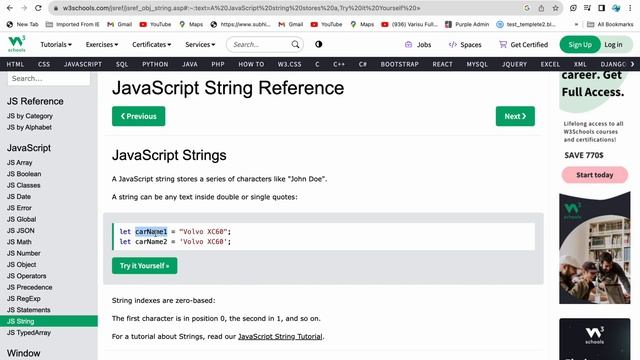This screenshot has height=360, width=640.
Task: Expand the Services dropdown
Action: 200,44
